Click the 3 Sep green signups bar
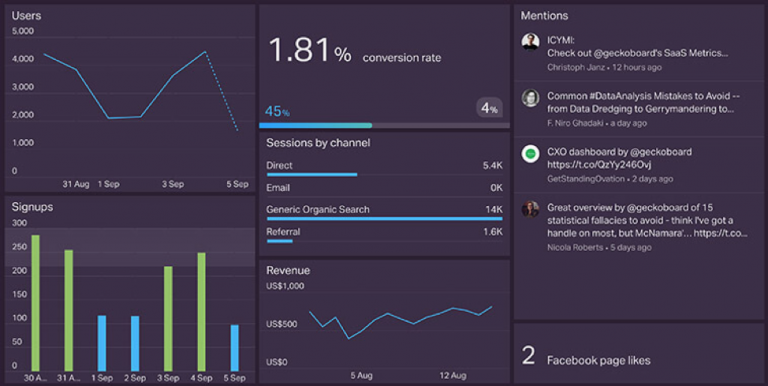 pyautogui.click(x=168, y=318)
